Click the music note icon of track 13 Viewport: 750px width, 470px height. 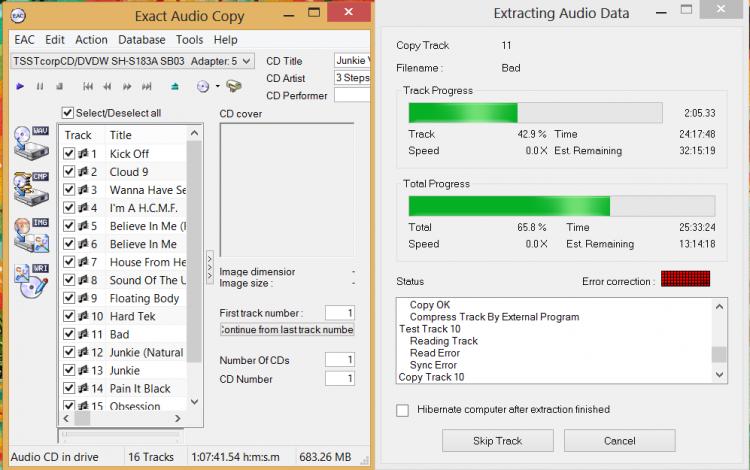click(x=83, y=370)
